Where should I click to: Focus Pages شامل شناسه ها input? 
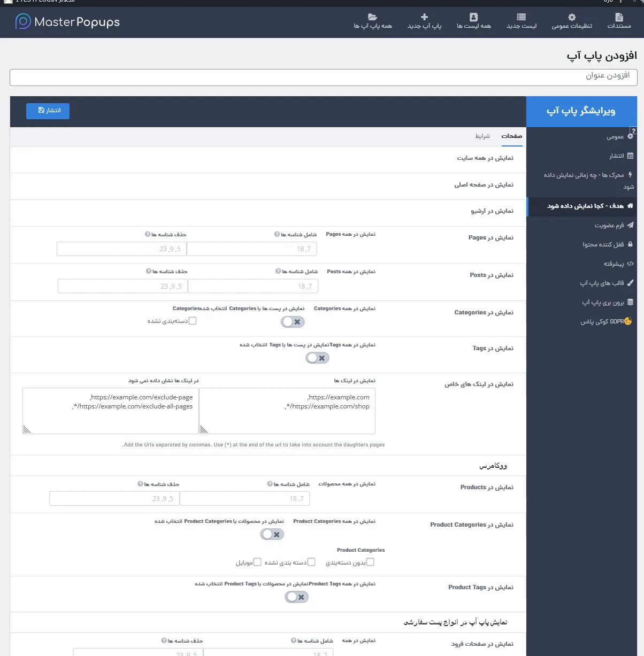pos(252,249)
